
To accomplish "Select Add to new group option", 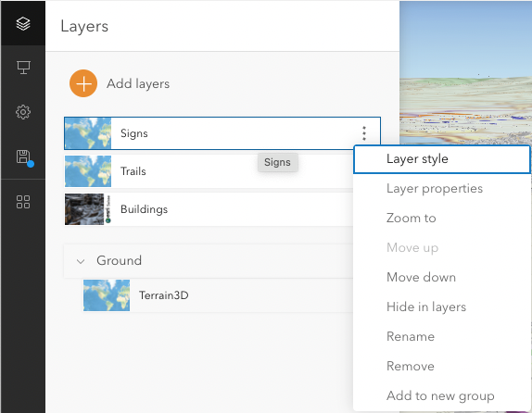I will coord(441,395).
